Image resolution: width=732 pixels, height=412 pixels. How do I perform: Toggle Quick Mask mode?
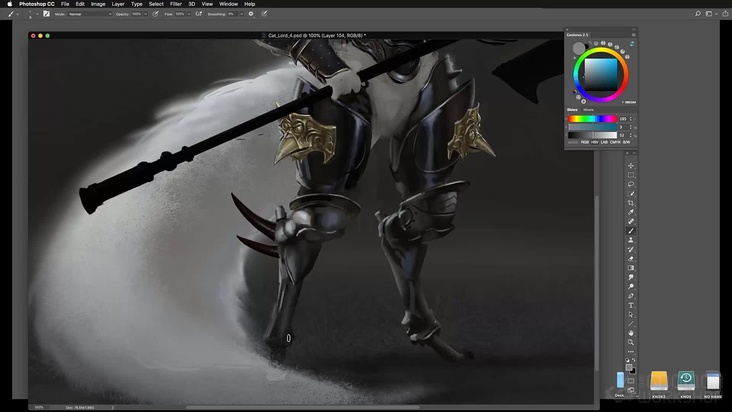631,381
